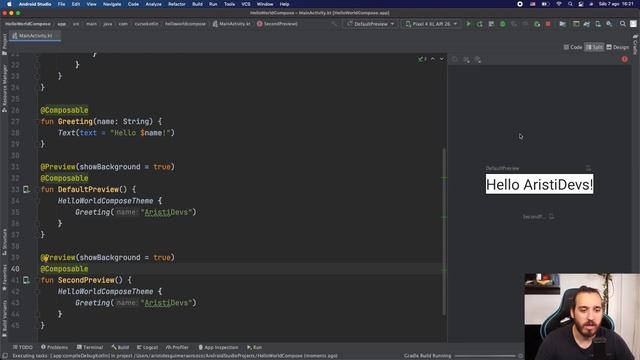The width and height of the screenshot is (640, 360).
Task: Open the DefaultPreview run configuration dropdown
Action: coord(371,24)
